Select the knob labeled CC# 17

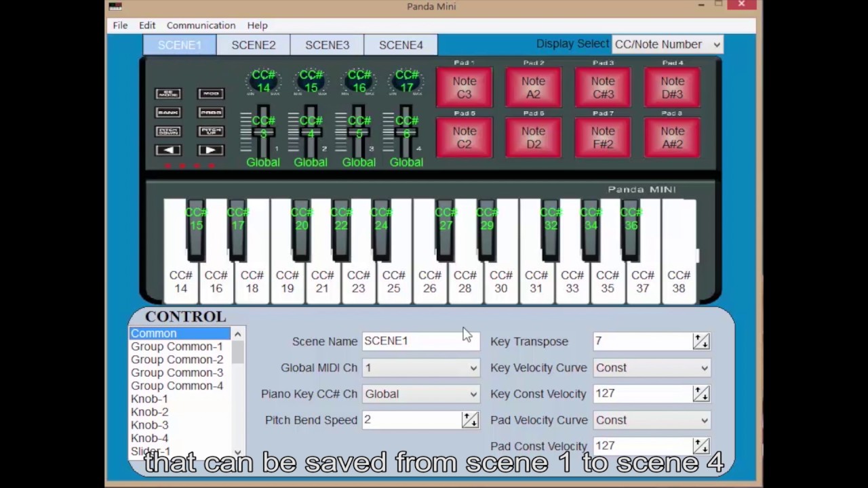pyautogui.click(x=406, y=81)
